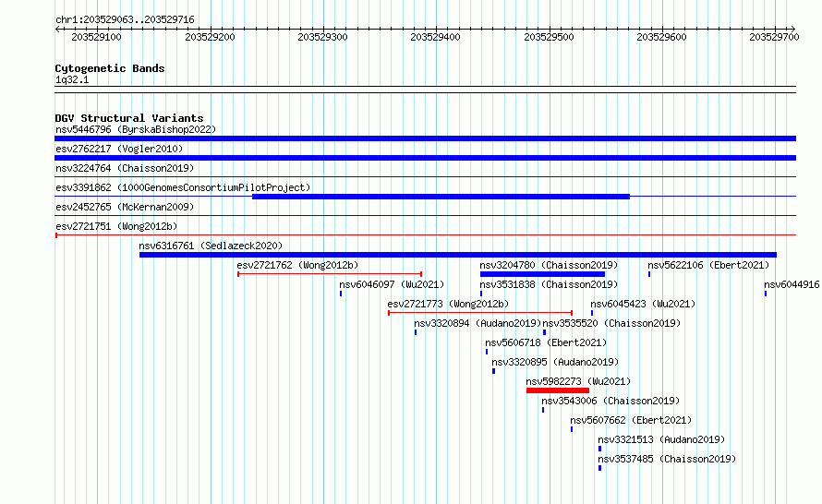Click the red bracket line under esv2721762
This screenshot has height=504, width=822.
[x=330, y=274]
